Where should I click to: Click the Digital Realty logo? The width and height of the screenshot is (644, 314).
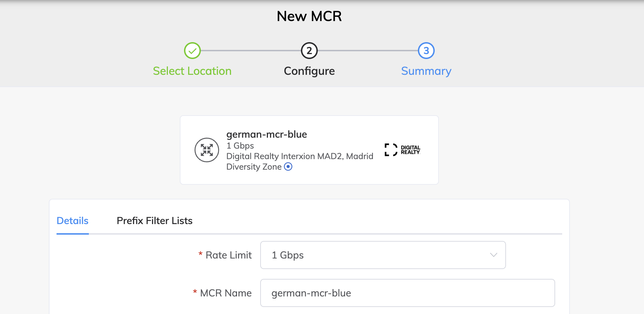(x=402, y=150)
